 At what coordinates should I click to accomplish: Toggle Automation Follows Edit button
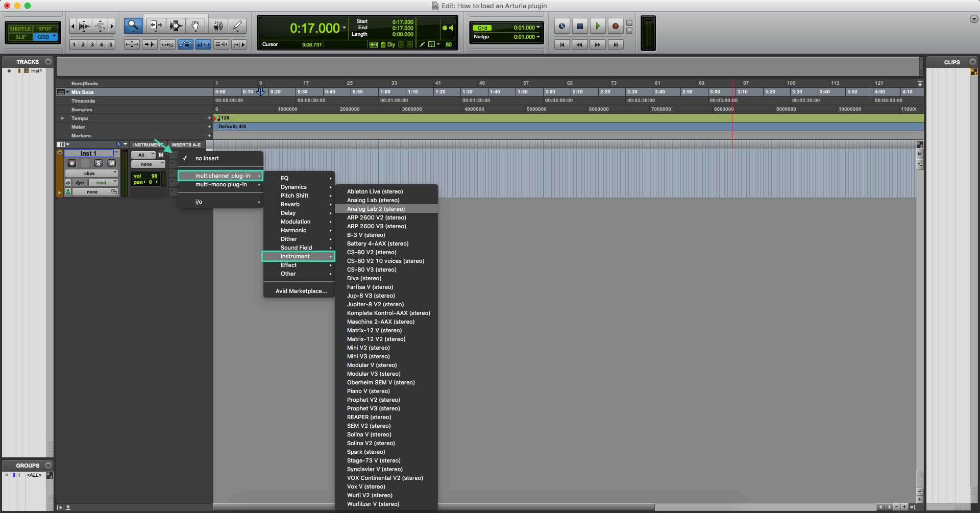[x=185, y=44]
